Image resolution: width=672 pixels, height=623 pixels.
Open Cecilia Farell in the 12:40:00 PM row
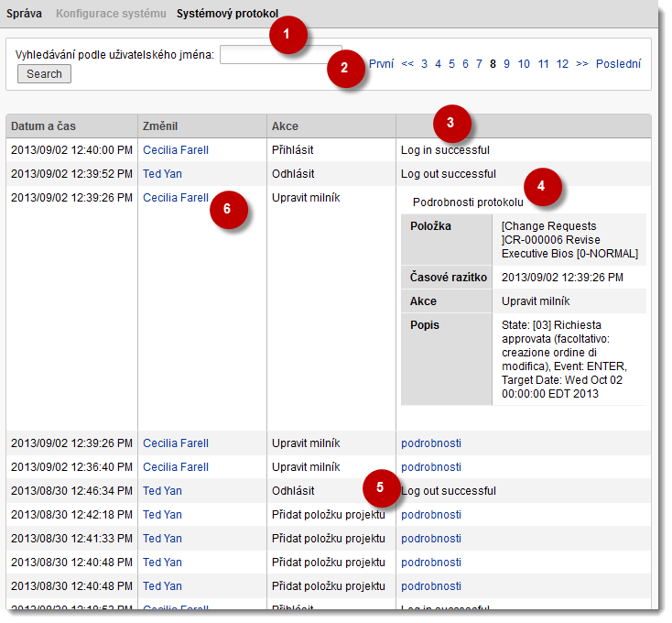[x=175, y=150]
